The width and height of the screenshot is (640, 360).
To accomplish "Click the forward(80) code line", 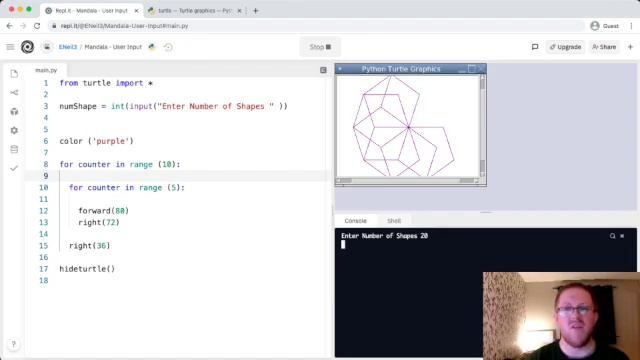I will click(x=103, y=211).
